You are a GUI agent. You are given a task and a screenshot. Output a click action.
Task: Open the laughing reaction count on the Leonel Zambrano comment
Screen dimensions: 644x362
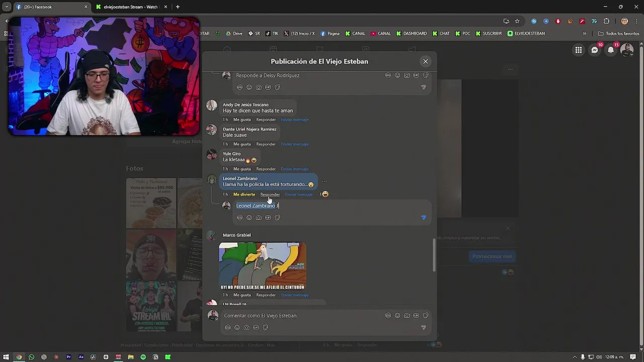click(324, 195)
